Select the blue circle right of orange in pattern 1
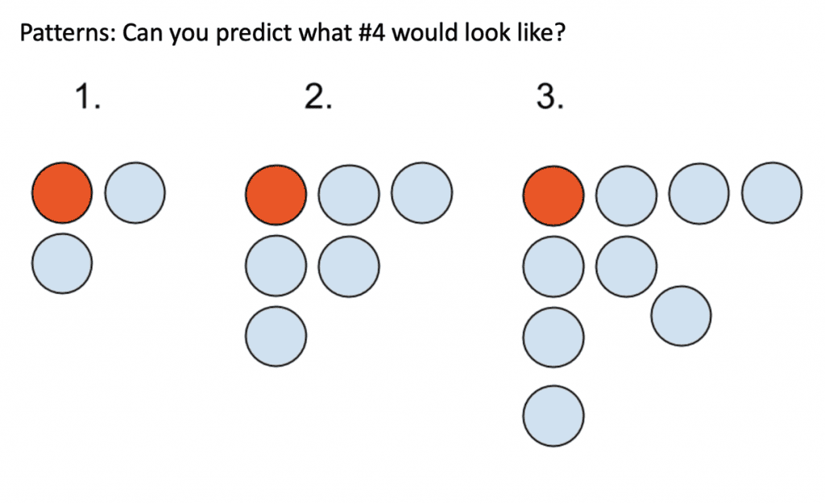This screenshot has height=504, width=825. click(x=135, y=192)
